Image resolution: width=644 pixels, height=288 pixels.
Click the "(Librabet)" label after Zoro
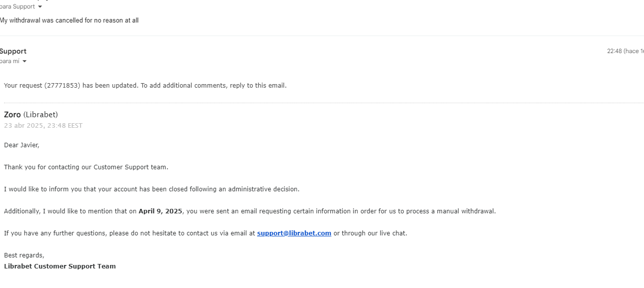tap(41, 115)
